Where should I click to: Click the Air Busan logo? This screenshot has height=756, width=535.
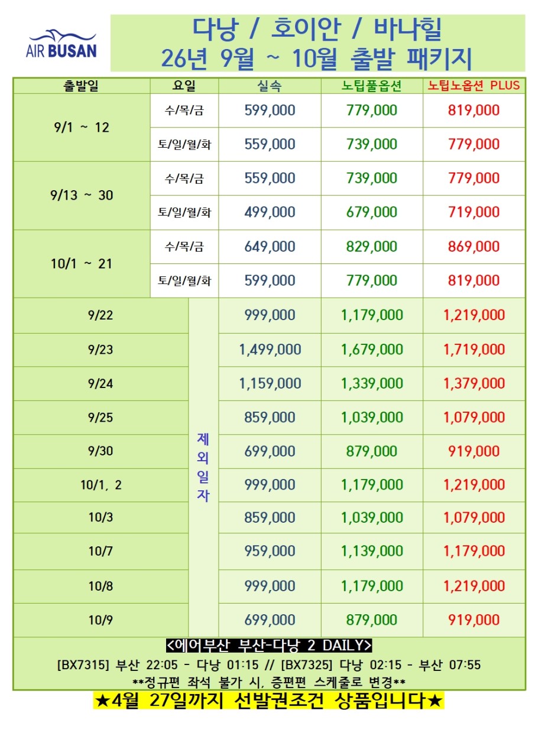tap(61, 44)
